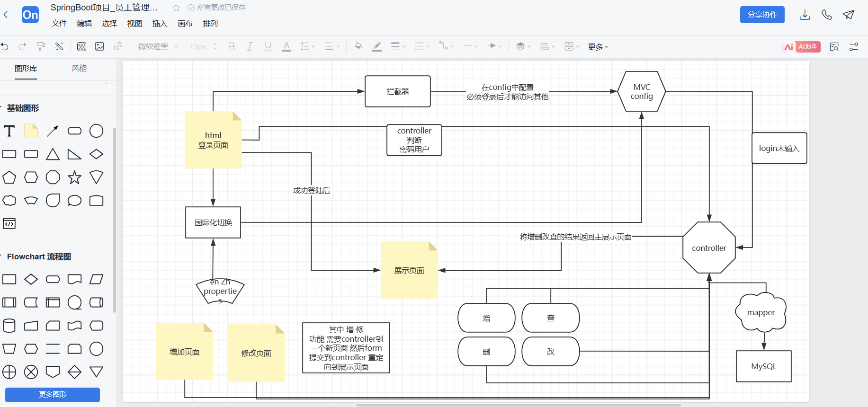Click the phone call icon

(x=827, y=15)
